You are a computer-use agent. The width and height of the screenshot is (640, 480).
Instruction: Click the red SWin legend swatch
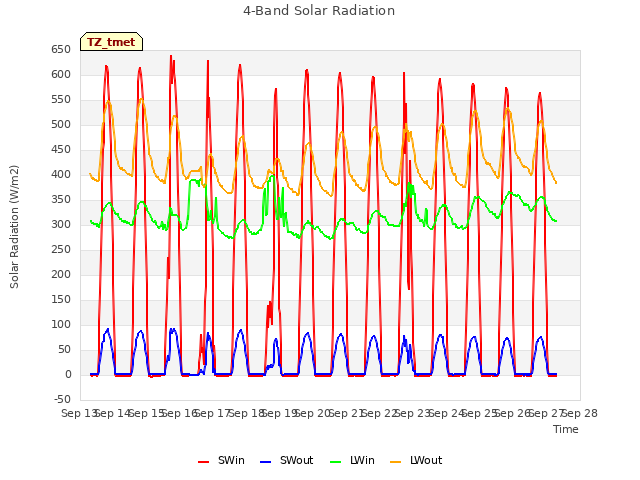coord(203,462)
